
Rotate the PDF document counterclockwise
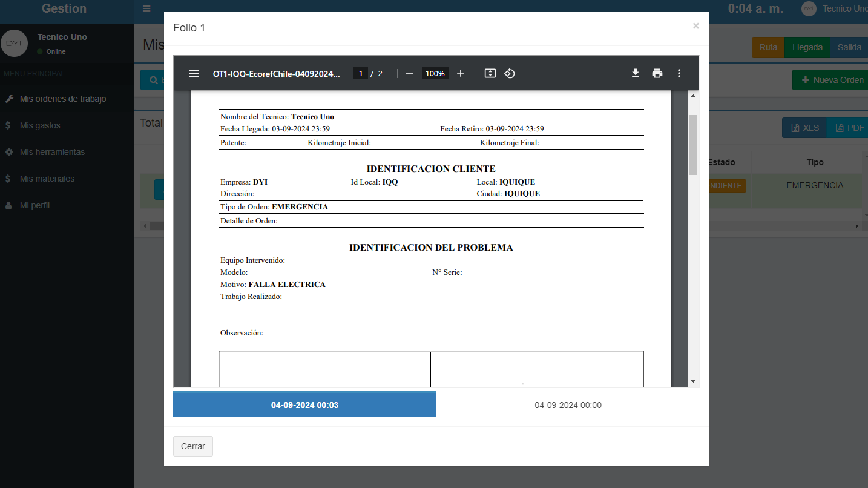(510, 73)
